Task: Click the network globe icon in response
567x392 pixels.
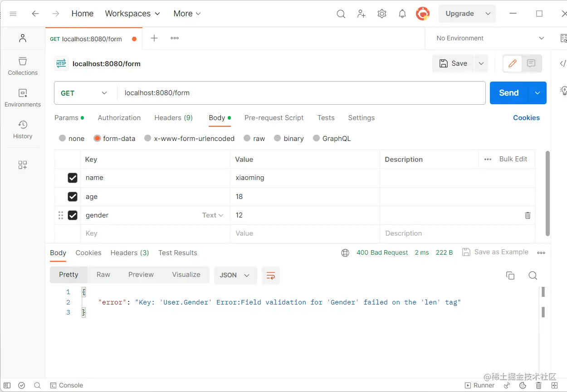Action: (345, 253)
